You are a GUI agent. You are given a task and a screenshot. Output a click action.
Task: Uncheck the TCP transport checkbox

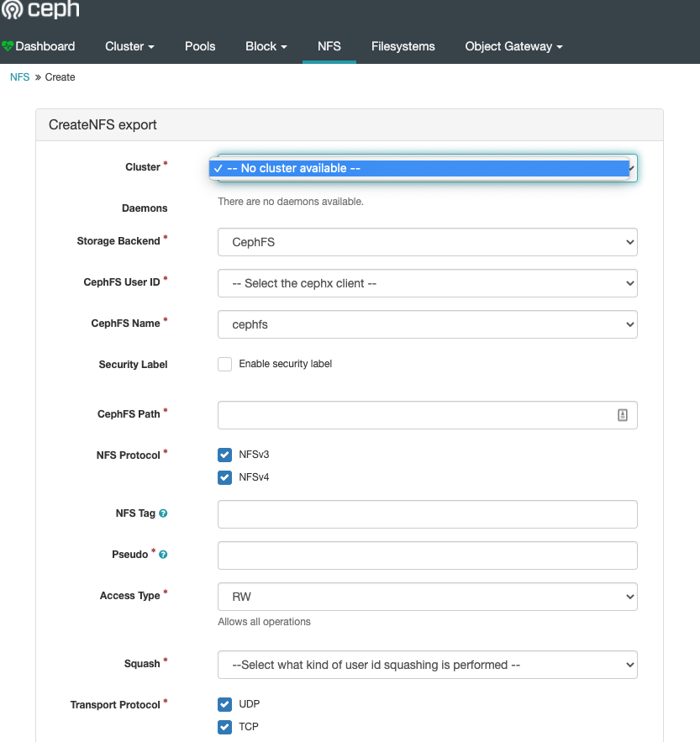click(x=225, y=727)
